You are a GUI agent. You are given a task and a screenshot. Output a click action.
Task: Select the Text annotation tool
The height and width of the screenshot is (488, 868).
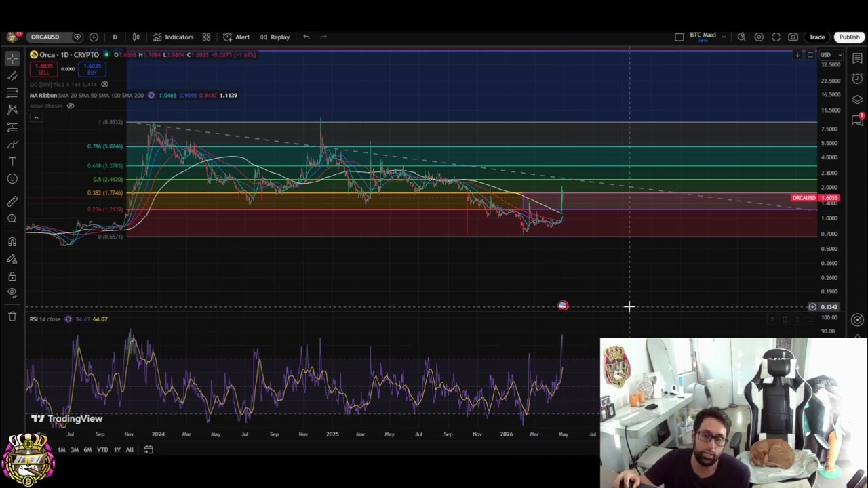pyautogui.click(x=12, y=161)
